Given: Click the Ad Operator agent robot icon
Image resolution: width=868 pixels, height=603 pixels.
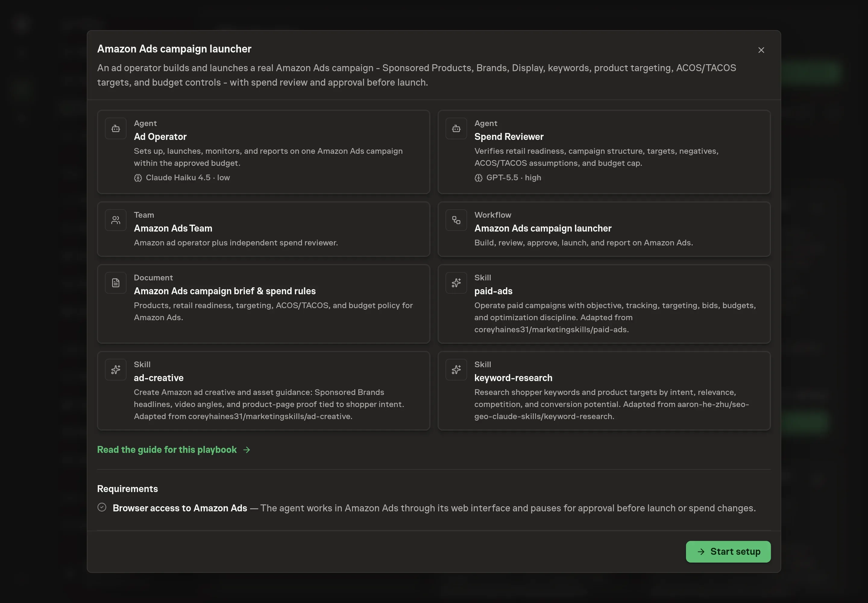Looking at the screenshot, I should [115, 129].
